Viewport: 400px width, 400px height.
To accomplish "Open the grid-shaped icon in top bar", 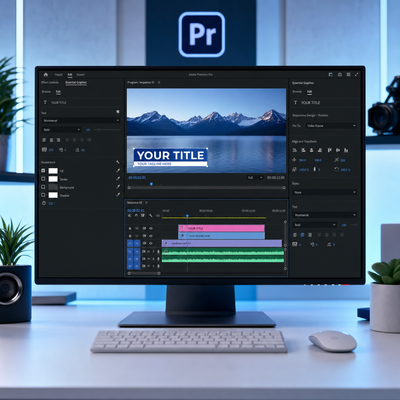I will [348, 75].
